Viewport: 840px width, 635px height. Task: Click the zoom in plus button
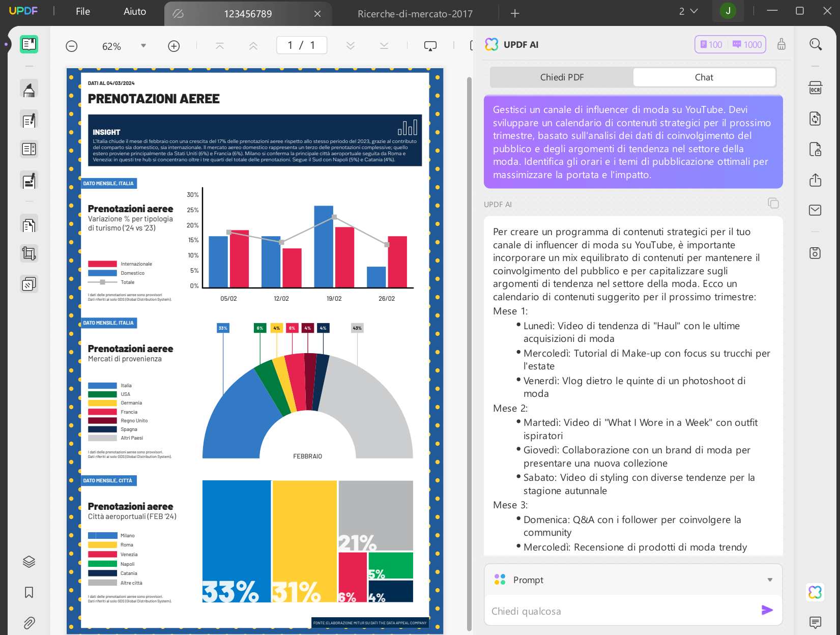coord(174,46)
